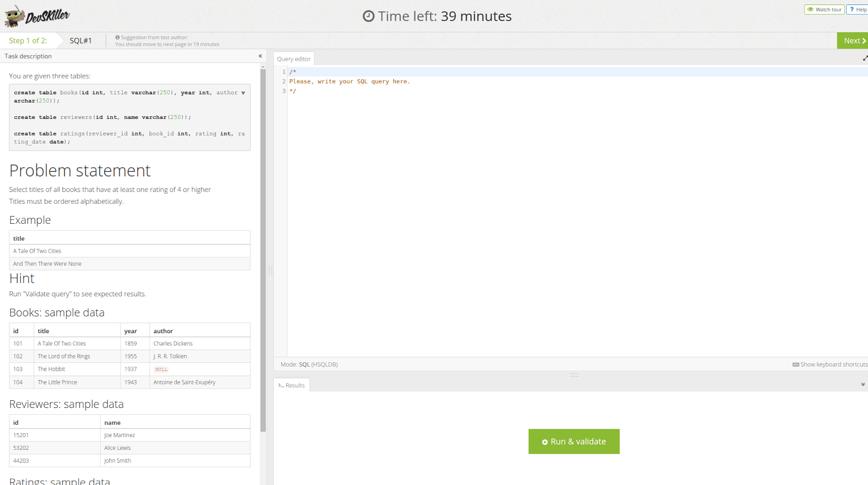Click the Step 1 of 2 breadcrumb
This screenshot has width=868, height=485.
pos(28,41)
